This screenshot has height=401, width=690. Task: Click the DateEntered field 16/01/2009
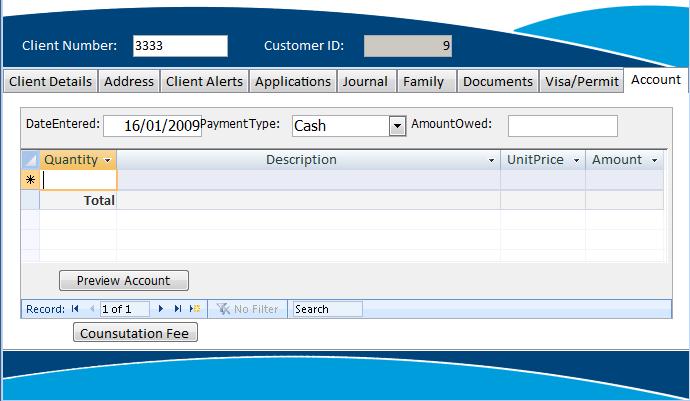(x=152, y=126)
